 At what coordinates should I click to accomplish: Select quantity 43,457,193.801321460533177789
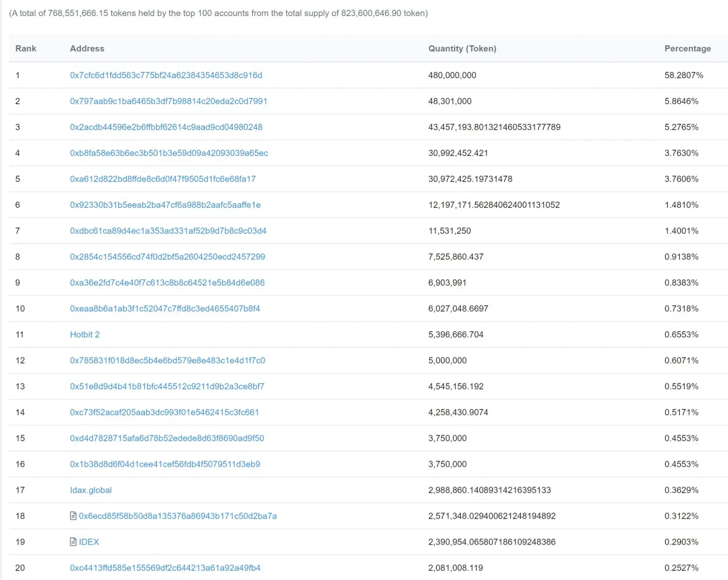(x=494, y=127)
